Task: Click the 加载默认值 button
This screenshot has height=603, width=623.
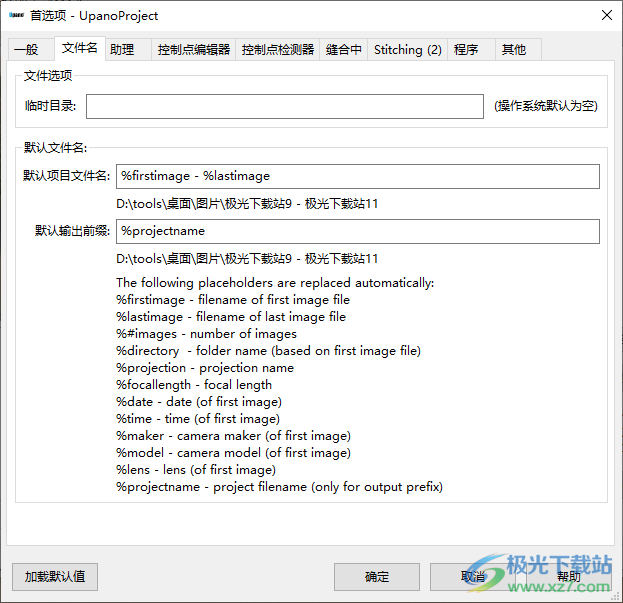Action: pos(55,577)
